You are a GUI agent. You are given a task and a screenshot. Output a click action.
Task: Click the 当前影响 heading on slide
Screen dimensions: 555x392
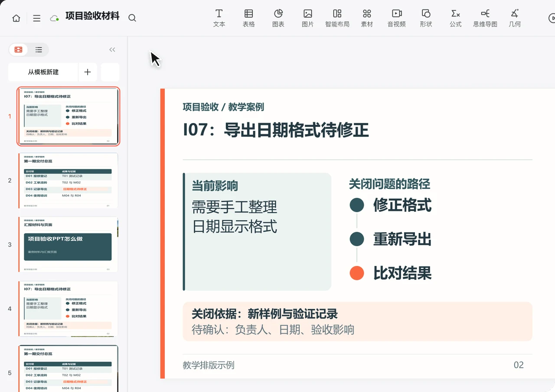click(215, 186)
